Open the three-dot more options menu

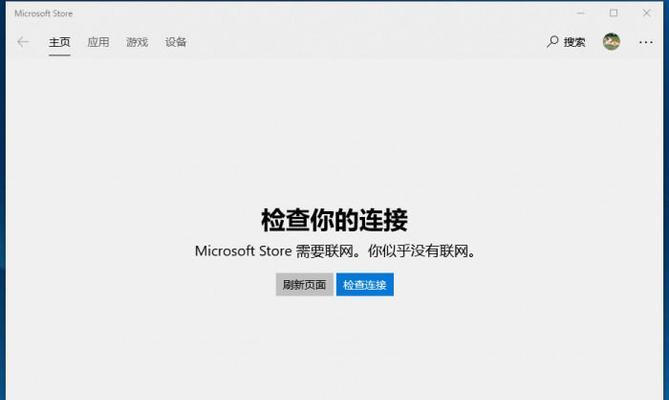tap(646, 42)
